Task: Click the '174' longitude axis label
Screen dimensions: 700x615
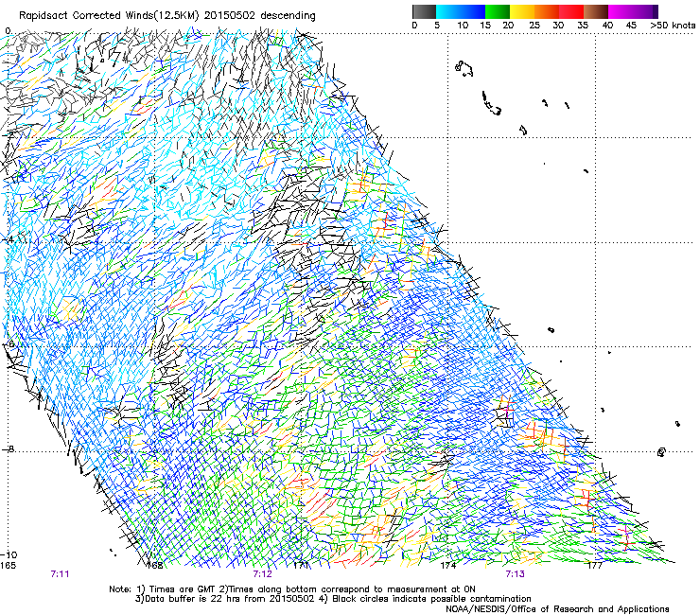Action: [x=448, y=566]
